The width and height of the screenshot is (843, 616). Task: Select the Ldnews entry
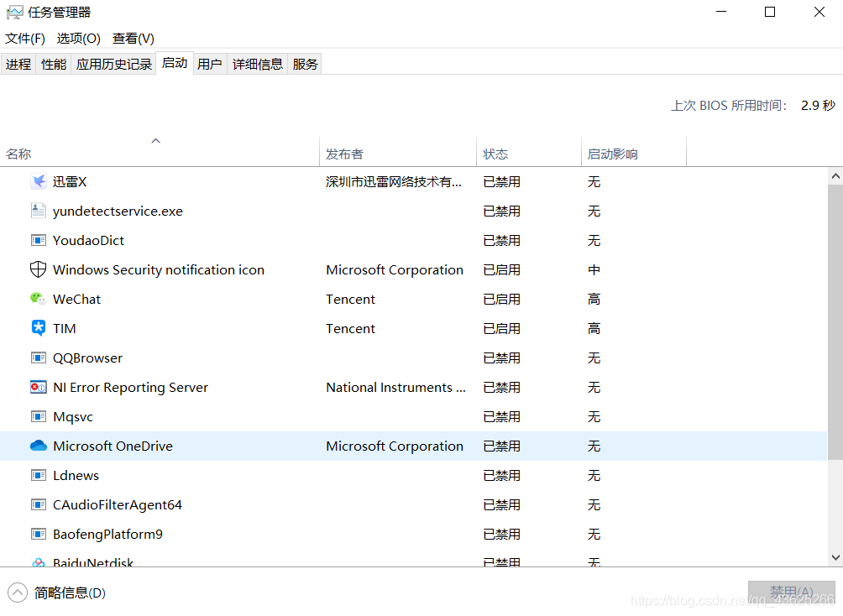click(x=76, y=475)
